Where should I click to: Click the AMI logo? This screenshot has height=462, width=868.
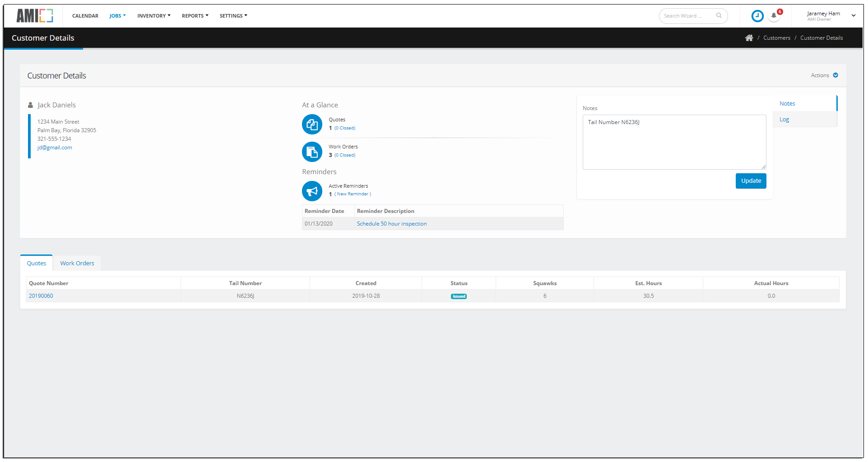pos(35,16)
